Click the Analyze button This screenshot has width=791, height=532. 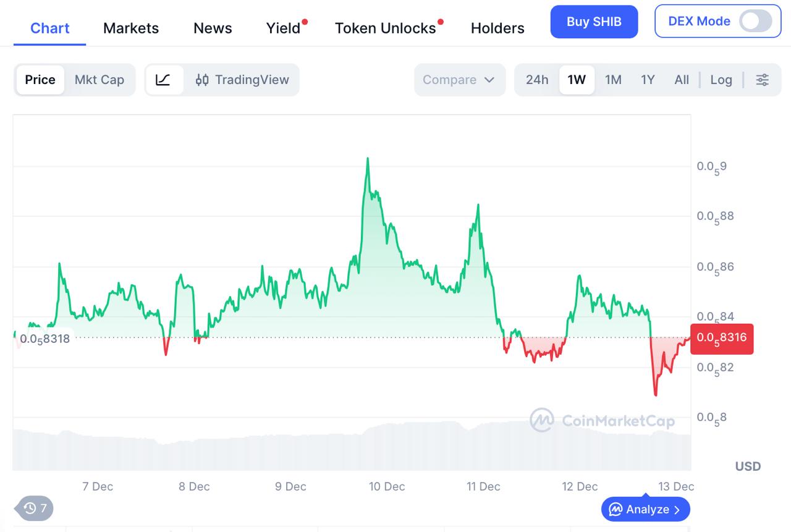point(645,509)
